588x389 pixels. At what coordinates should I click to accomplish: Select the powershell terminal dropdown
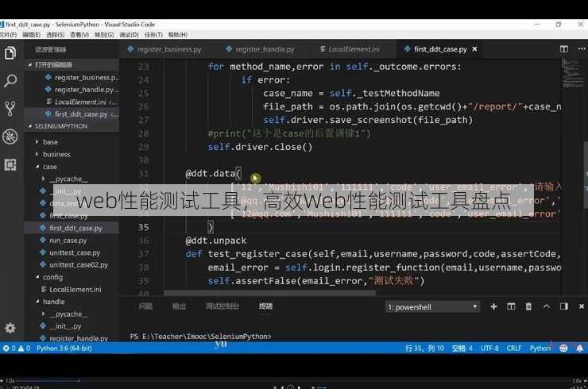432,307
